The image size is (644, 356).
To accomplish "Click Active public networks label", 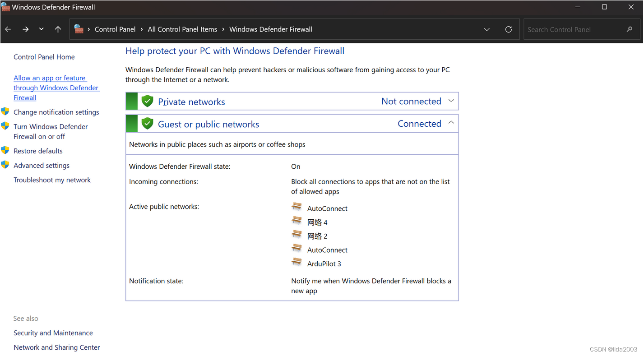I will click(164, 207).
